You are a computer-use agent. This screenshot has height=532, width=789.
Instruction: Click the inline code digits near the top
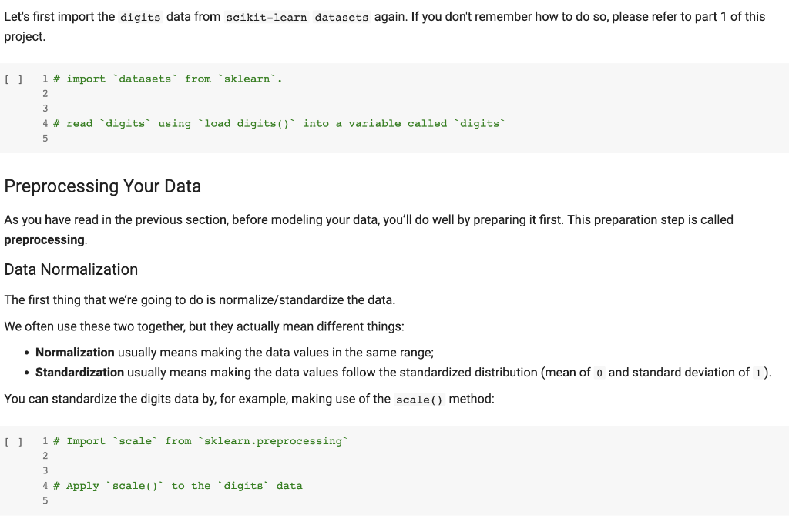pyautogui.click(x=139, y=16)
